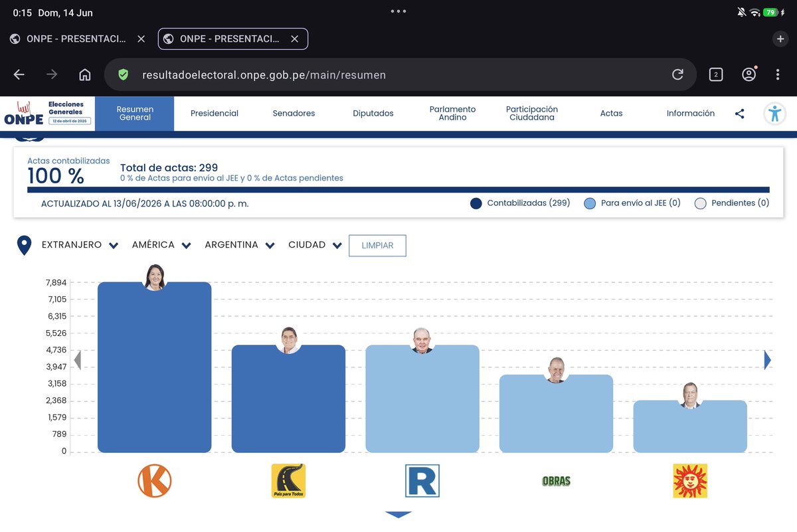
Task: Reload the page with the refresh icon
Action: pyautogui.click(x=677, y=74)
